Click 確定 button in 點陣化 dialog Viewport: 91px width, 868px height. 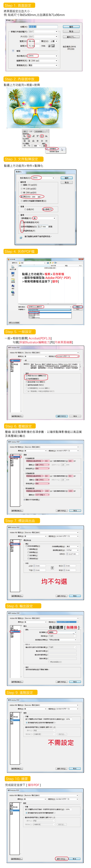point(67,178)
